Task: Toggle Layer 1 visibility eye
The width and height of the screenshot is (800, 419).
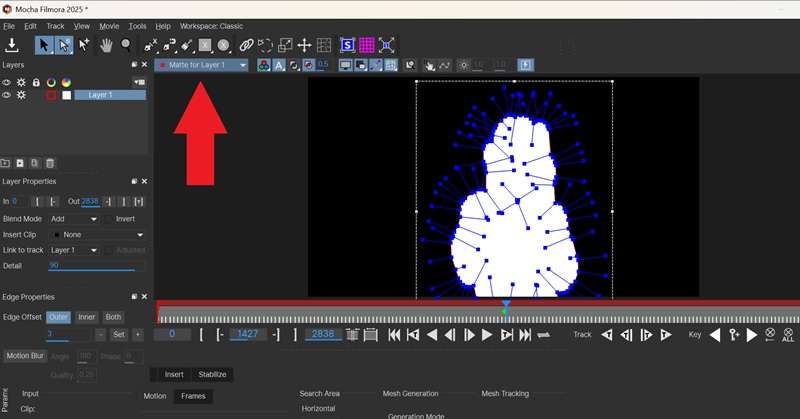Action: (x=6, y=95)
